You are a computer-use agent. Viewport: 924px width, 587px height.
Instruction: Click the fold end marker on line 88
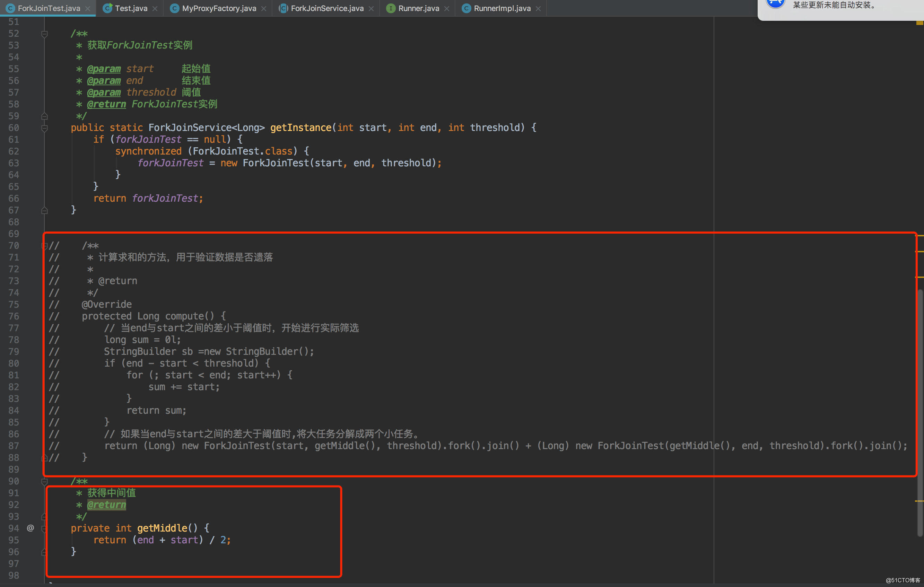(44, 457)
